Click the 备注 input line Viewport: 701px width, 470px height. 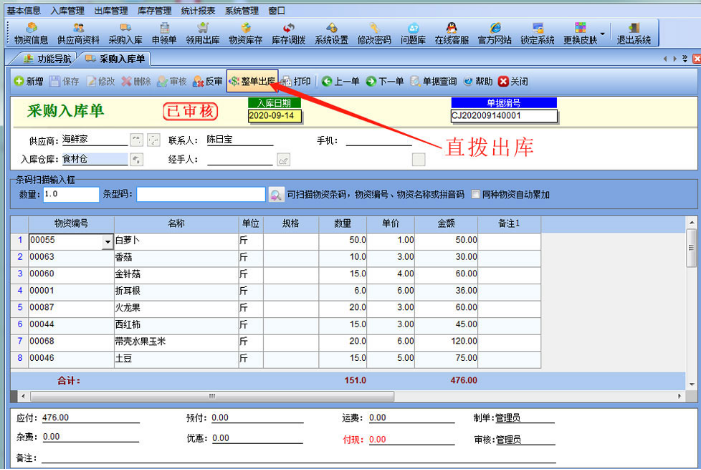(x=298, y=457)
